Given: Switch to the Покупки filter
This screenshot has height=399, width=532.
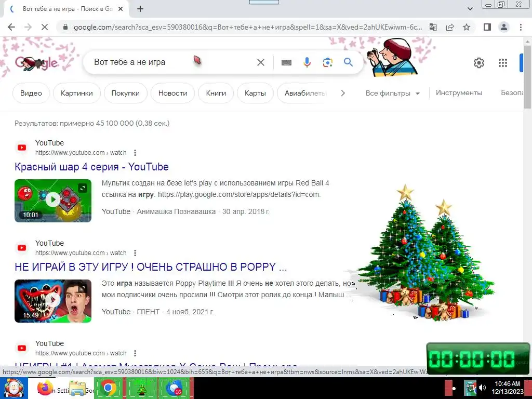Looking at the screenshot, I should [126, 93].
